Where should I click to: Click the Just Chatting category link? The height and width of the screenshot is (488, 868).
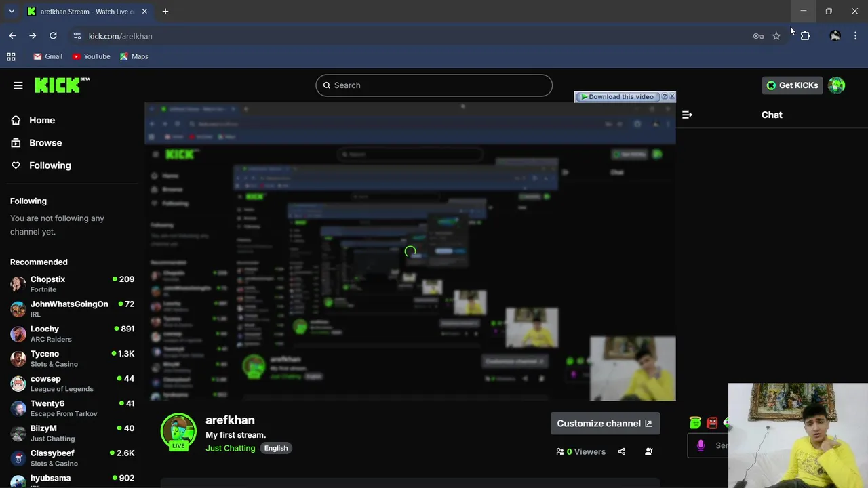[231, 448]
